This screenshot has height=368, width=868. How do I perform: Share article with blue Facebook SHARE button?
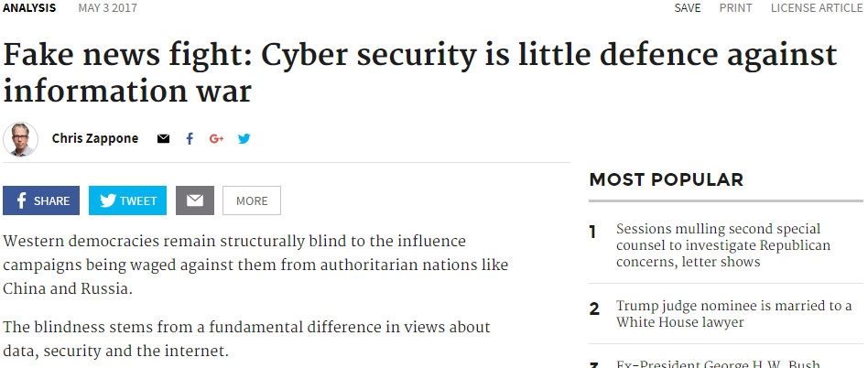(x=41, y=200)
